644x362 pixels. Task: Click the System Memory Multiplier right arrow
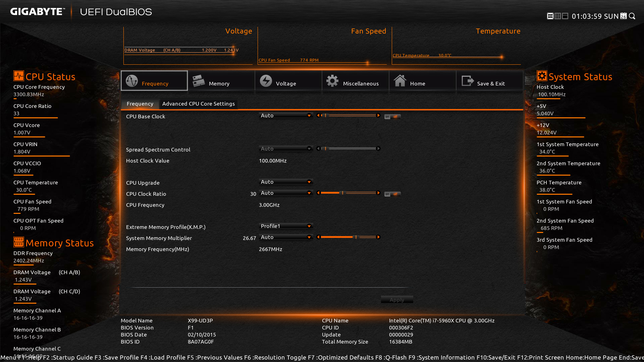click(379, 237)
